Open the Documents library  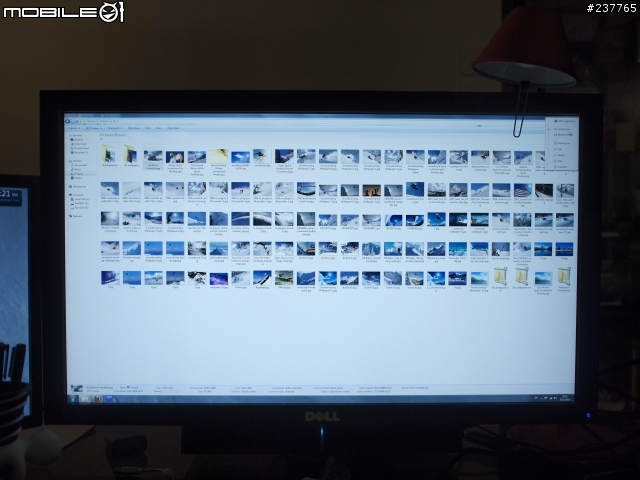pos(79,165)
